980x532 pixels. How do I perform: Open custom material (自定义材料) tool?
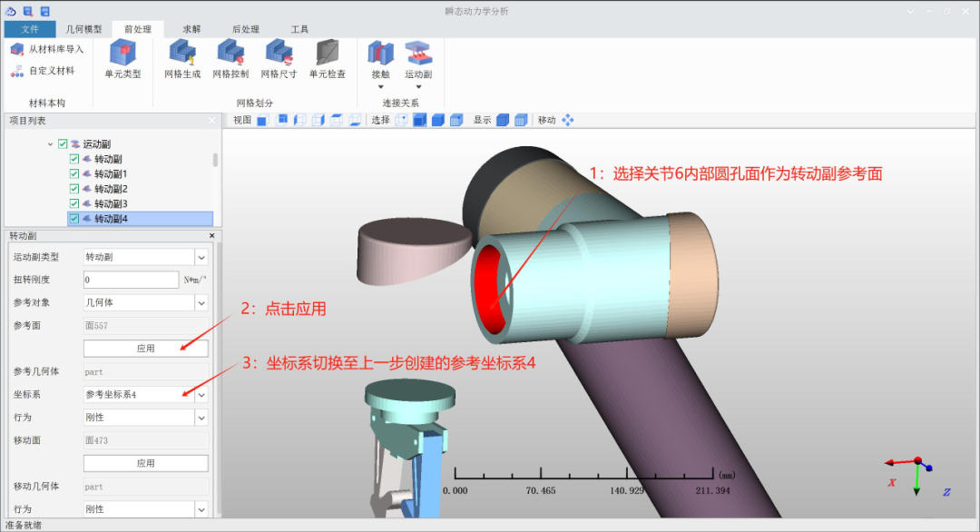tap(43, 71)
